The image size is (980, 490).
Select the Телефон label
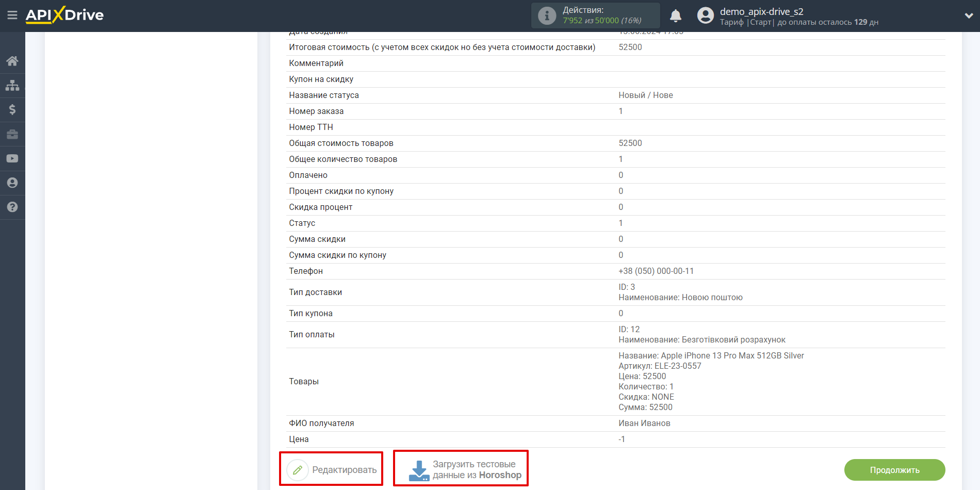[x=306, y=271]
